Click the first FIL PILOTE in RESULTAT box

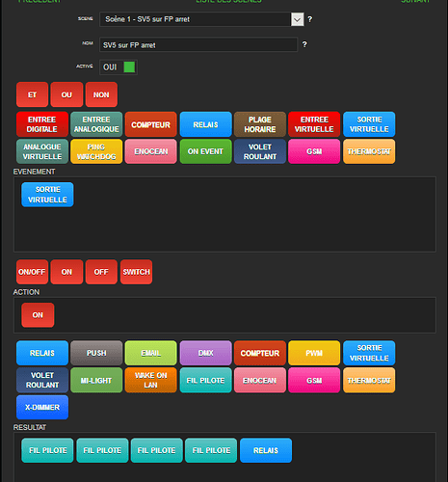47,450
